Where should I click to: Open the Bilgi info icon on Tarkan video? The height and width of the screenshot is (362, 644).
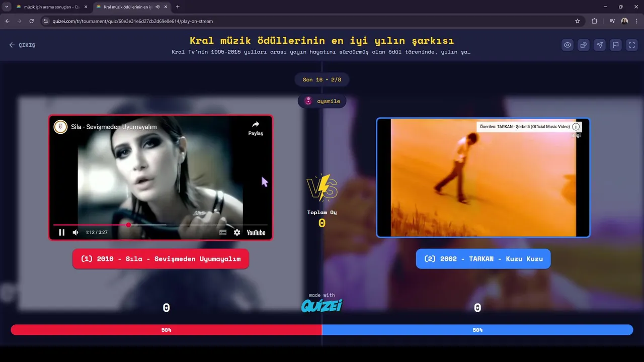click(x=576, y=127)
